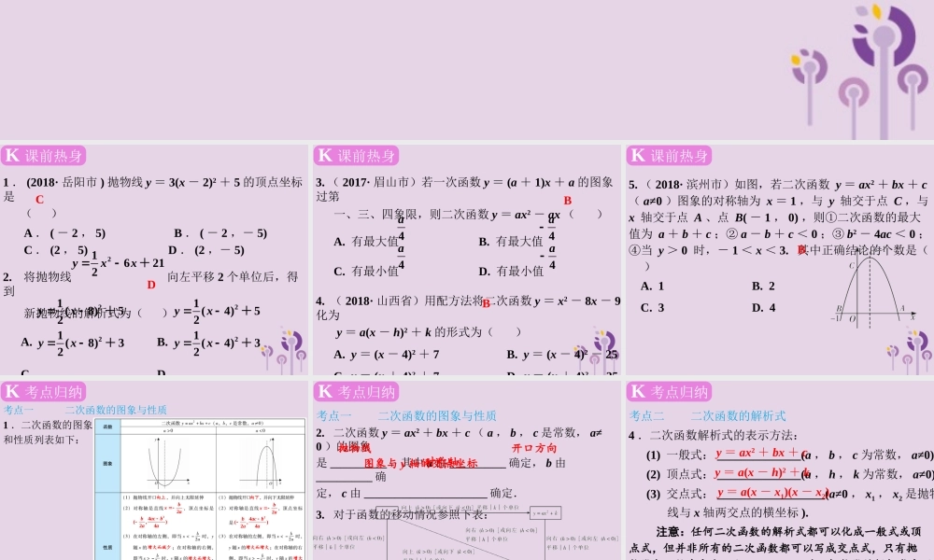
Task: Open the blank purple title slide
Action: point(467,70)
